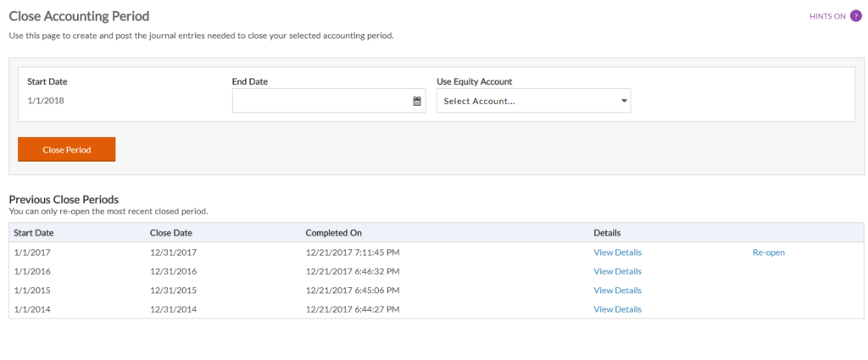Re-open the 2017 closed period
The image size is (868, 360).
[x=768, y=252]
